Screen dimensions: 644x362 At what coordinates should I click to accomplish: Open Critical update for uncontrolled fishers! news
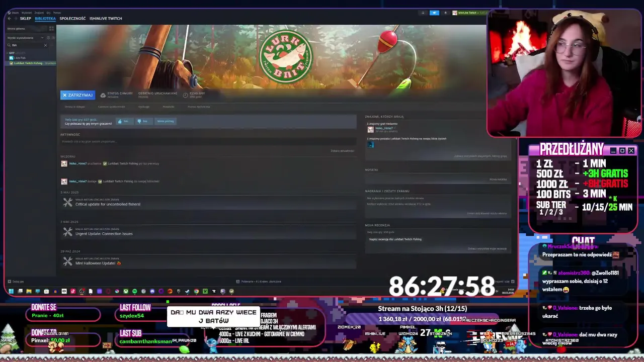click(108, 204)
